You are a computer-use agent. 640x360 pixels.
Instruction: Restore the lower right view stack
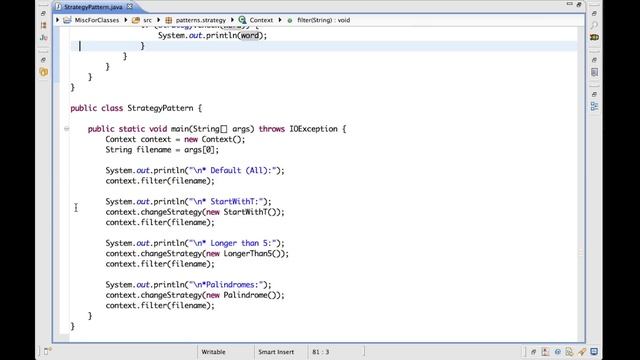[594, 94]
